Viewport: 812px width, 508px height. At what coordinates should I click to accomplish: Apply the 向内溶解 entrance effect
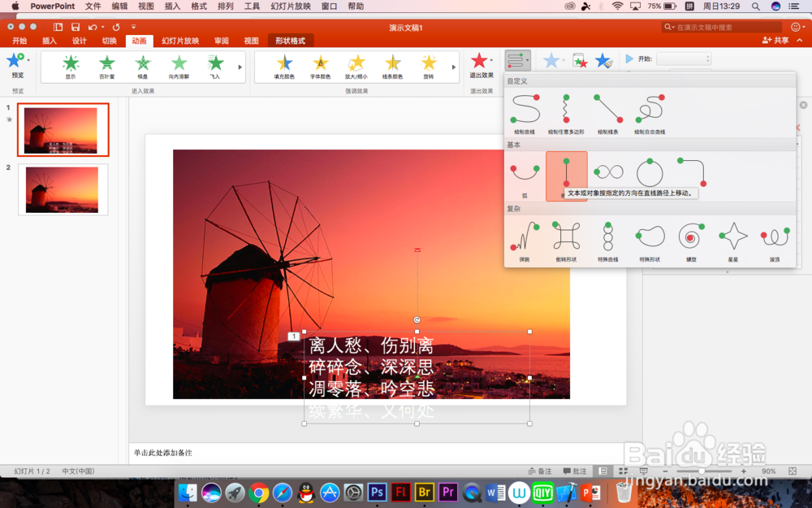click(x=179, y=67)
